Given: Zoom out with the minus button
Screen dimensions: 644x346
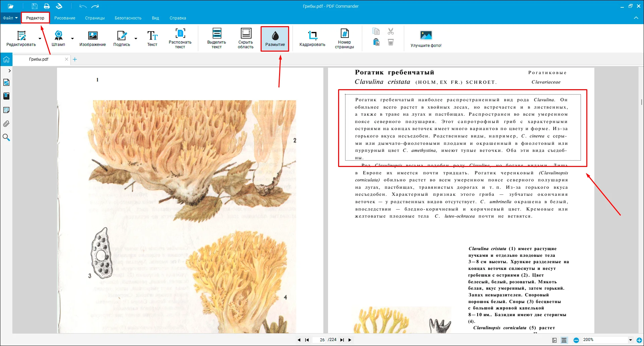Looking at the screenshot, I should point(576,340).
